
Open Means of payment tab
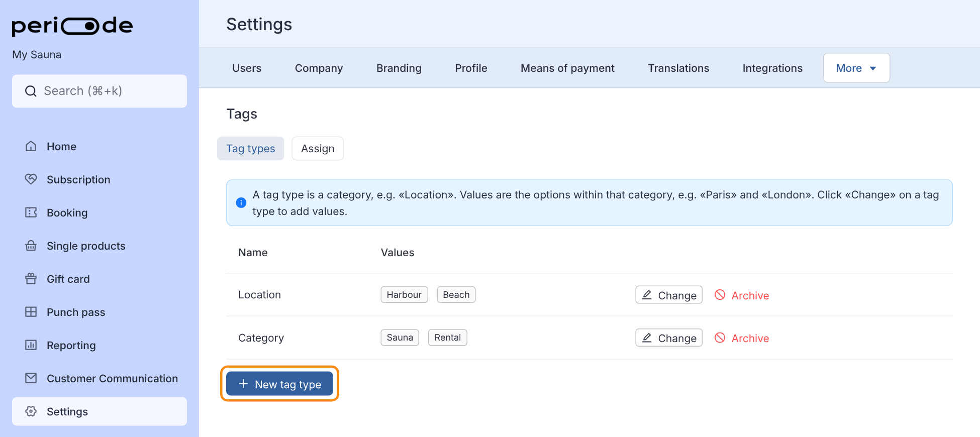pyautogui.click(x=567, y=68)
